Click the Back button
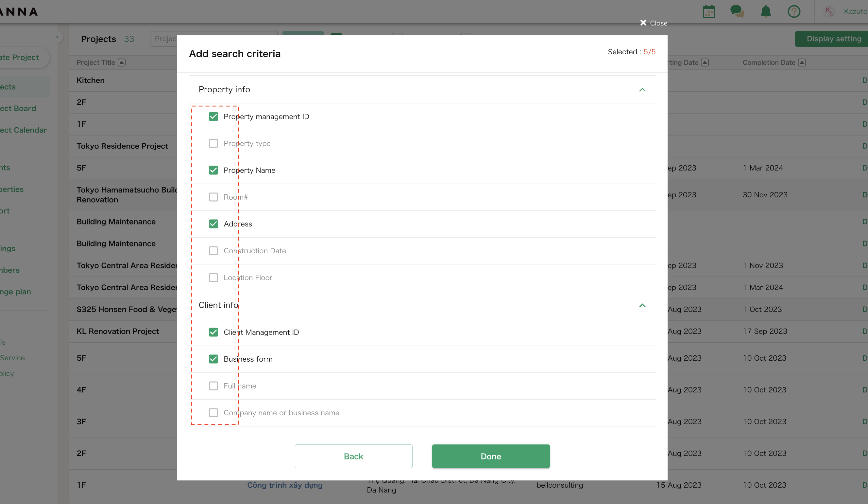Screen dimensions: 868x504 (x=353, y=456)
